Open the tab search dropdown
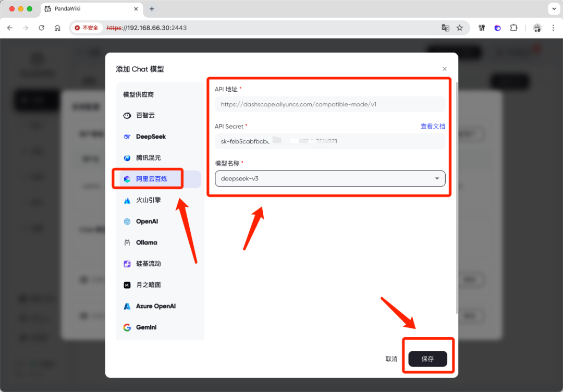Screen dimensions: 563x392 (x=554, y=9)
